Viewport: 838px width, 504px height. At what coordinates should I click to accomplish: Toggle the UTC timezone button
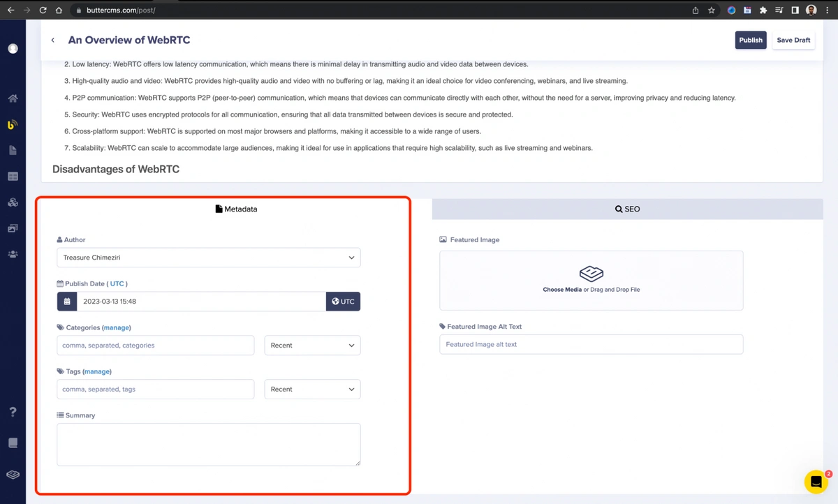click(343, 302)
